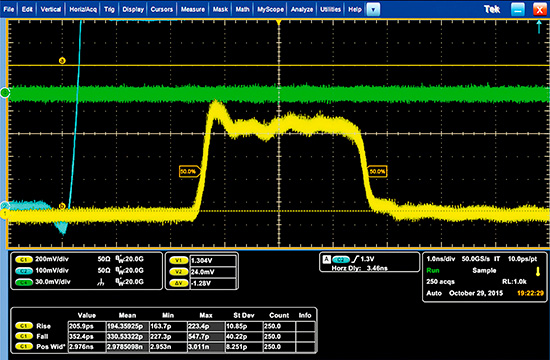This screenshot has width=550, height=360.
Task: Select cursor marker 'a' on the graticule
Action: pyautogui.click(x=62, y=61)
